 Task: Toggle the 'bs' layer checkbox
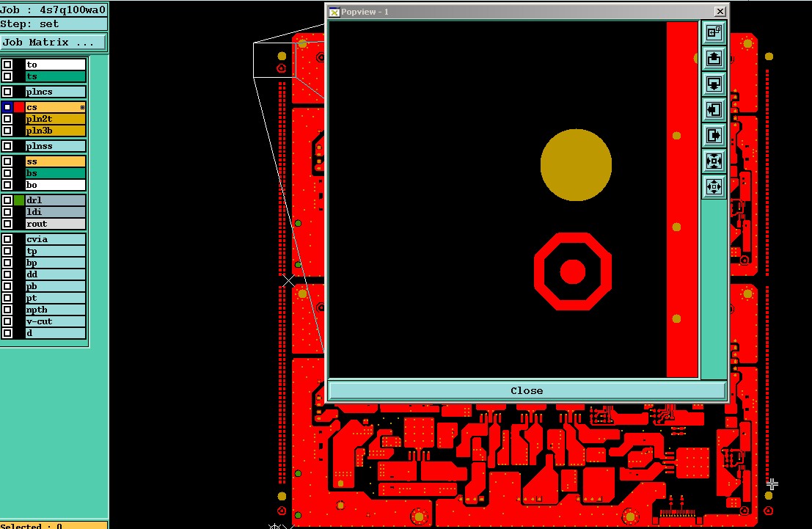pyautogui.click(x=7, y=173)
